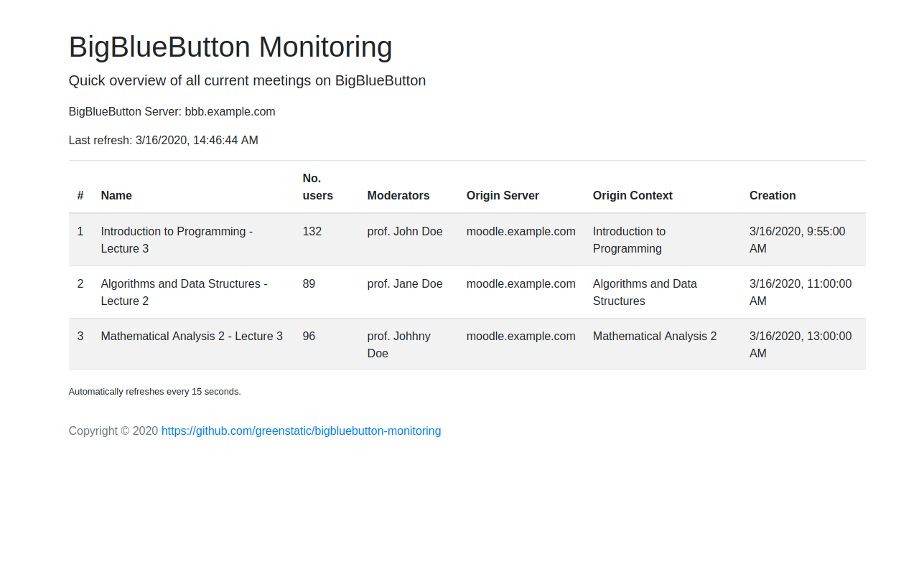Viewport: 924px width, 569px height.
Task: Click the 'Automatically refreshes every 15 seconds' note
Action: coord(155,392)
